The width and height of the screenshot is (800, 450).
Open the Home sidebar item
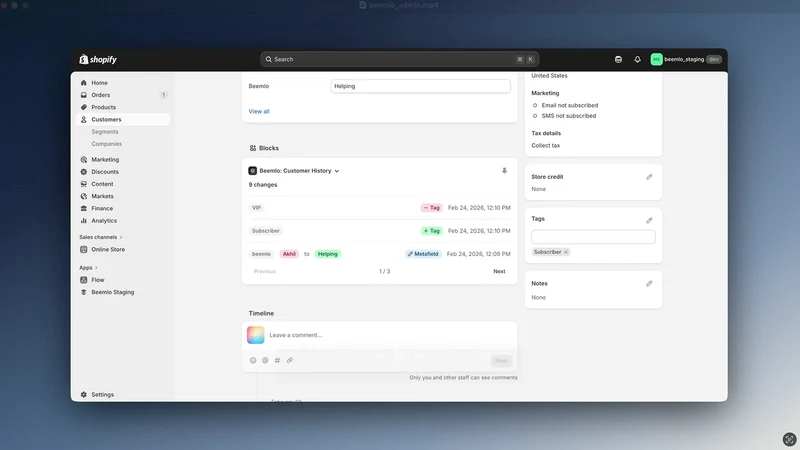tap(99, 83)
